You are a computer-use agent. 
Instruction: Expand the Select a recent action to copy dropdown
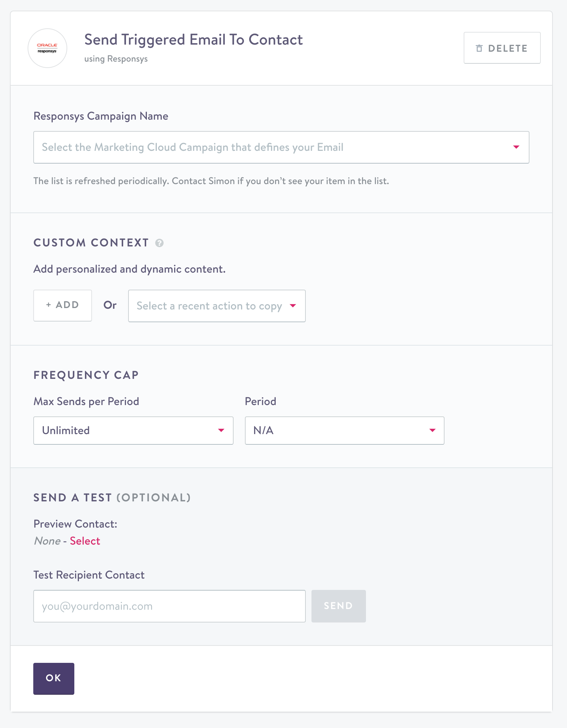click(210, 306)
